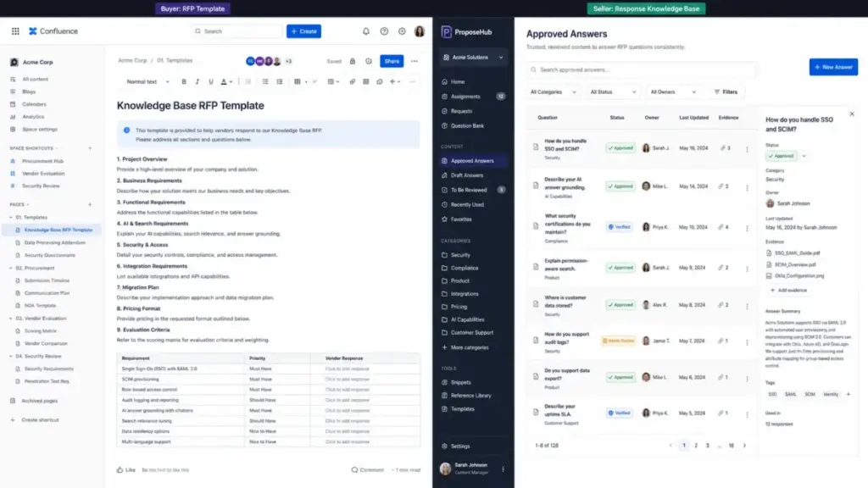868x488 pixels.
Task: Click the New Answer button
Action: point(833,67)
